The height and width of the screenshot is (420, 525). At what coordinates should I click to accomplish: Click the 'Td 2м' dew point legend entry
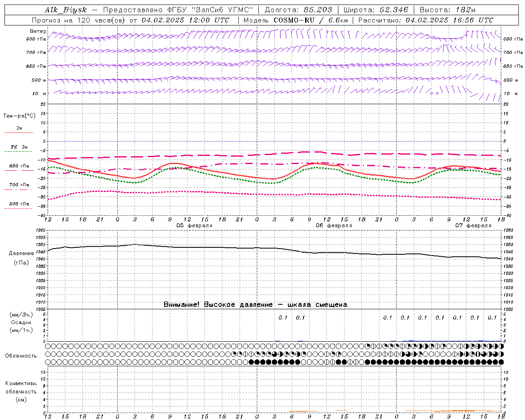coord(19,147)
